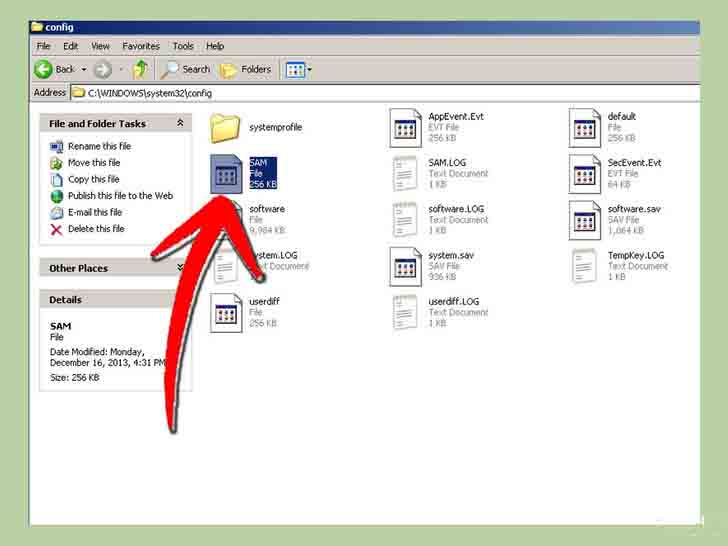728x546 pixels.
Task: Click Publish this file to the Web
Action: (120, 196)
